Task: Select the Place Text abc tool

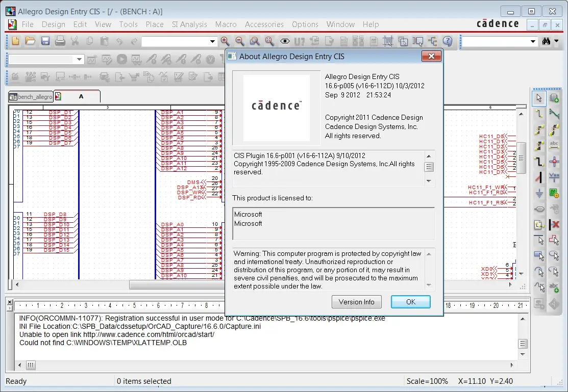Action: (x=554, y=288)
